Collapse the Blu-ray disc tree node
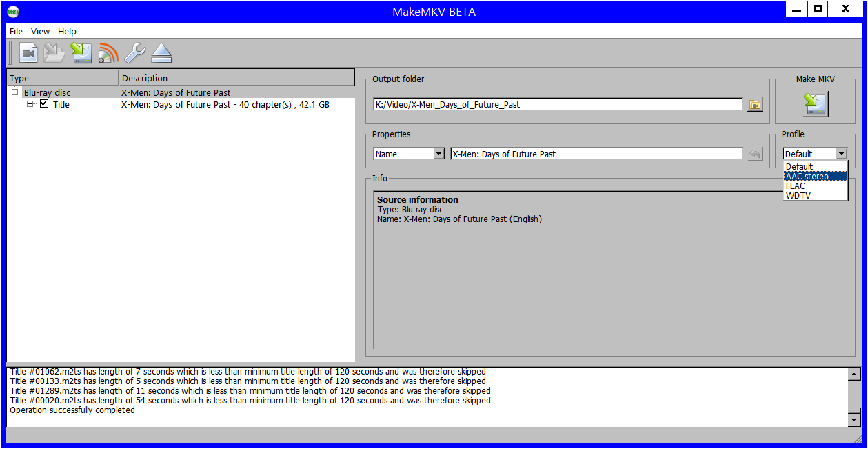Viewport: 868px width, 449px height. pos(15,92)
